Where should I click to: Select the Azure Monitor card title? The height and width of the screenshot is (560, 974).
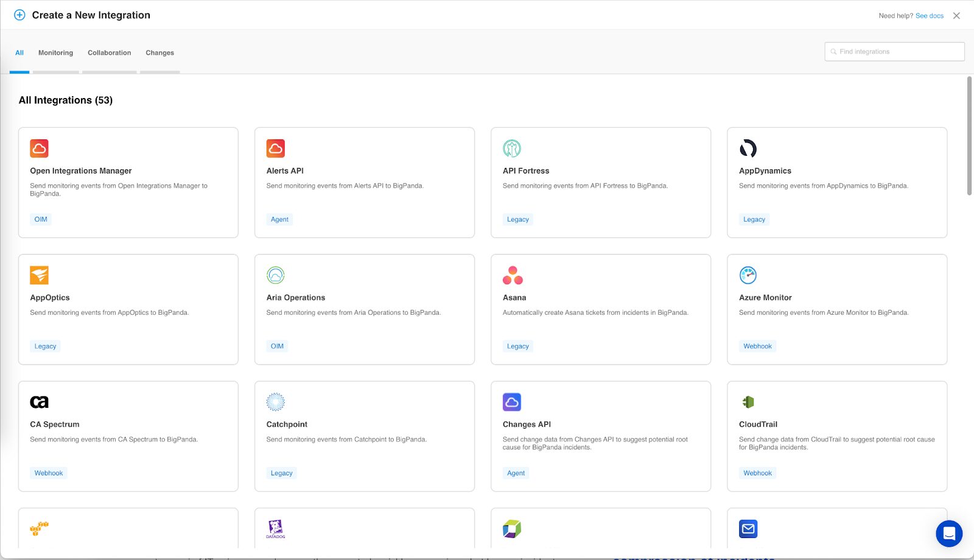point(765,298)
